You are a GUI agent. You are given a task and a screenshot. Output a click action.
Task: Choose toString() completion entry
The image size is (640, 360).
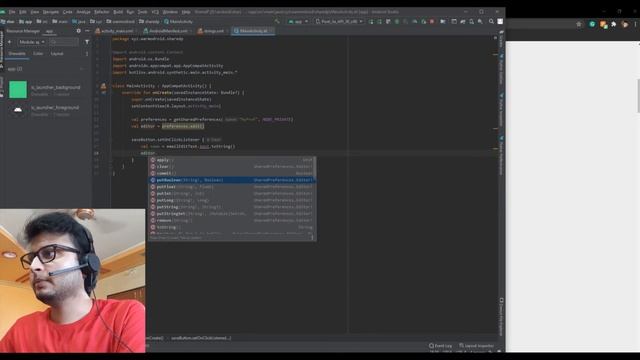tap(232, 227)
